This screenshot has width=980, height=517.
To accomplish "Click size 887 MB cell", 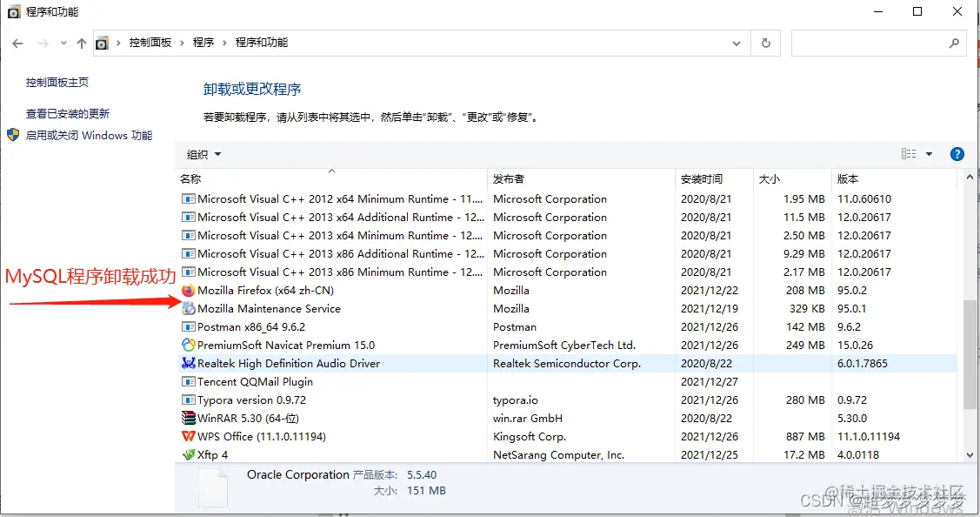I will pos(805,436).
